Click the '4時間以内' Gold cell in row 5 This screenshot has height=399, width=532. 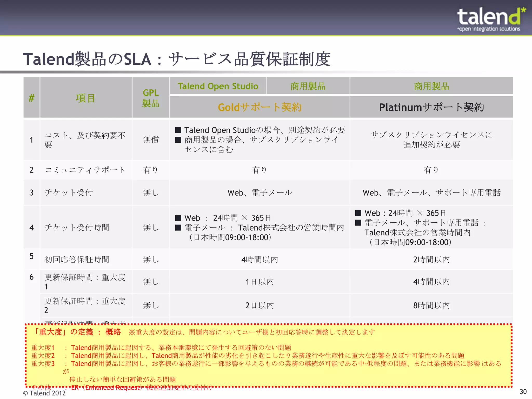tap(260, 260)
